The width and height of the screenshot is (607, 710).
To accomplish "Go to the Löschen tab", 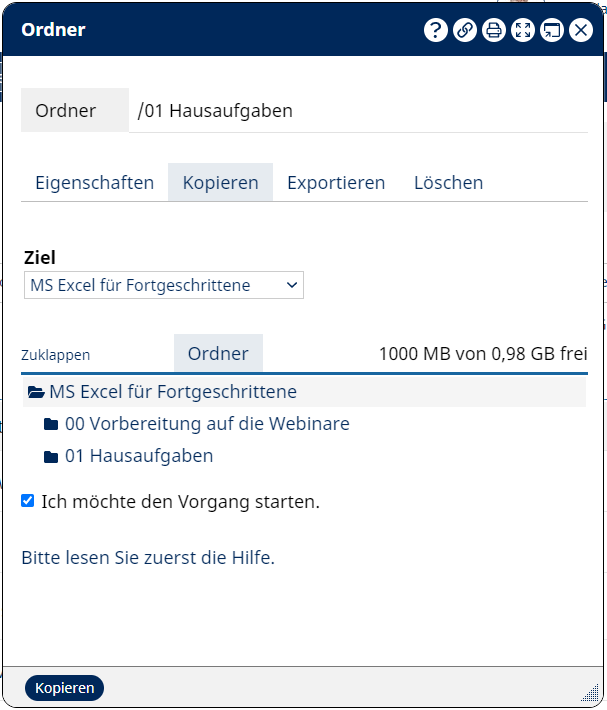I will point(448,183).
